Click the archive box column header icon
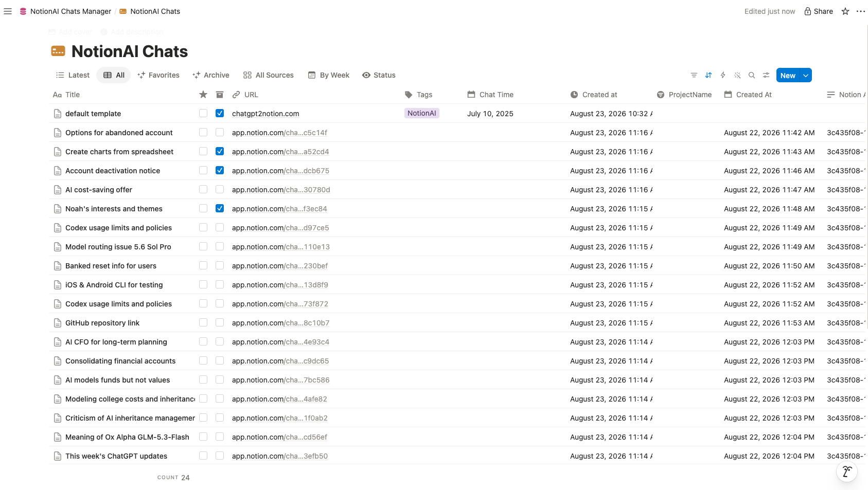This screenshot has height=490, width=868. [x=220, y=95]
